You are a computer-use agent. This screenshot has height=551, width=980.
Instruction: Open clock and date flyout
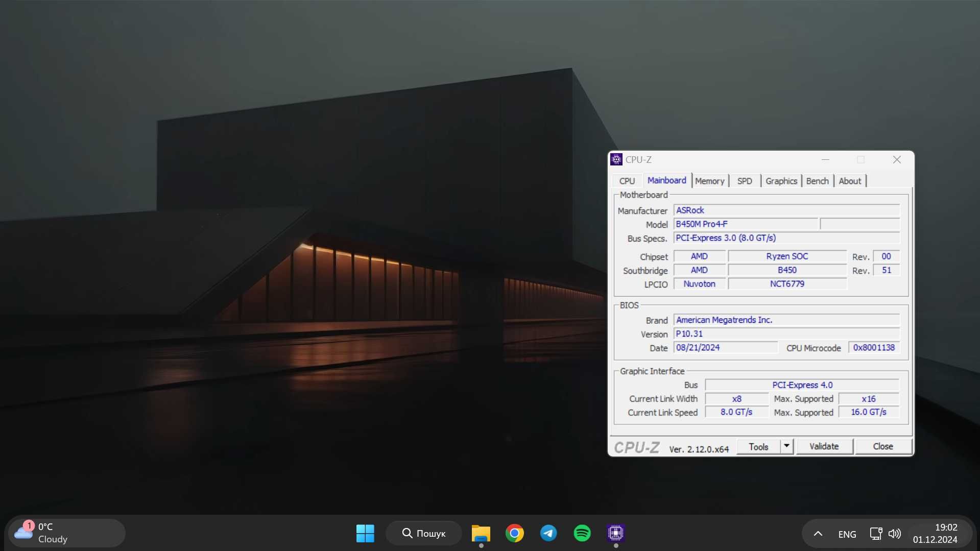[x=935, y=533]
